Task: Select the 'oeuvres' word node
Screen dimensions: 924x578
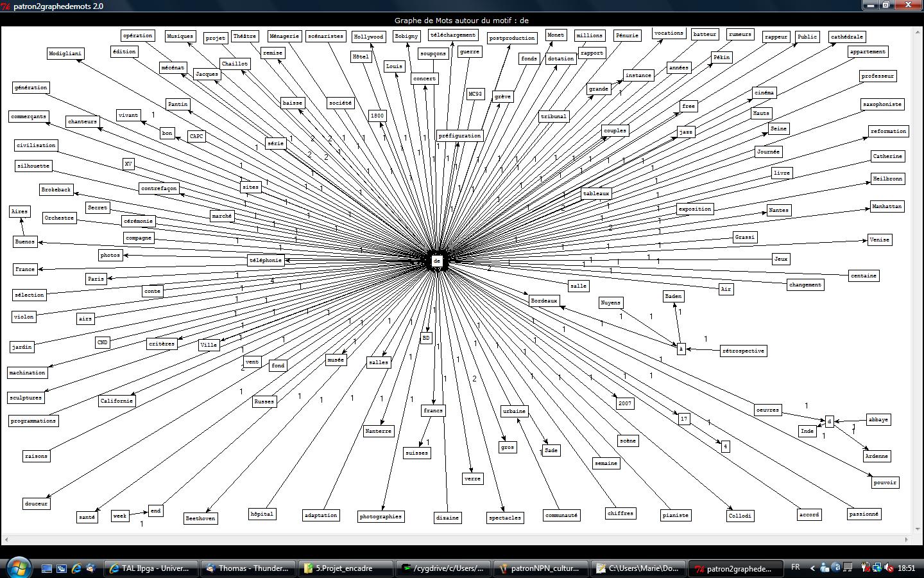Action: pyautogui.click(x=767, y=410)
